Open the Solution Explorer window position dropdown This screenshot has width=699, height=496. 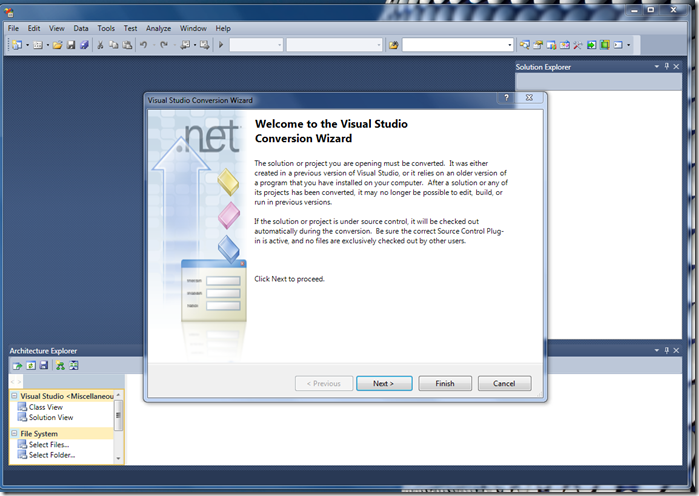(657, 66)
